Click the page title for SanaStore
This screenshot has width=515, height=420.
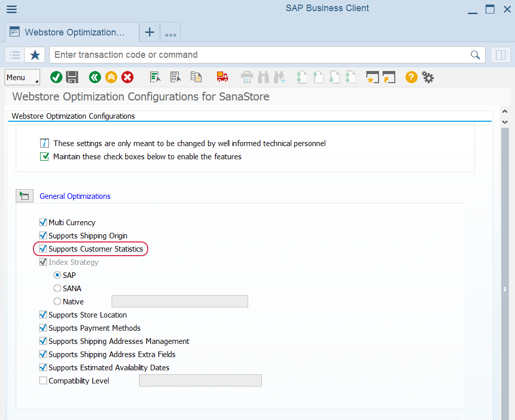(x=141, y=96)
